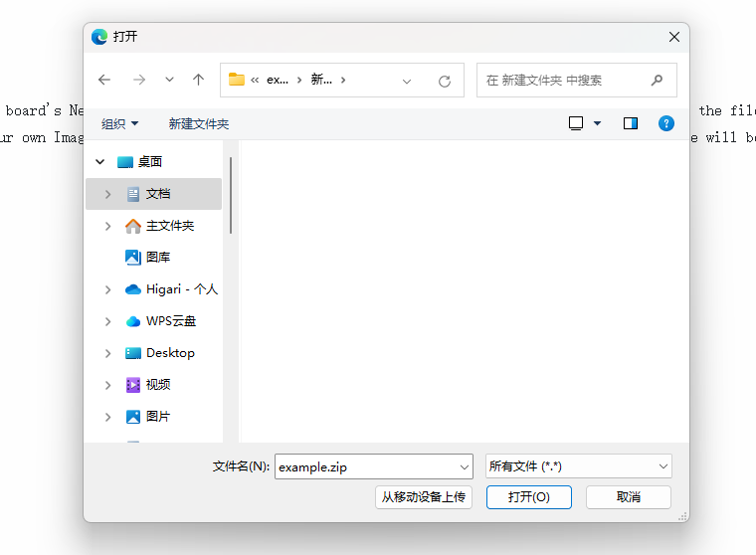Open the 组织 menu
Viewport: 756px width, 555px height.
pos(119,124)
